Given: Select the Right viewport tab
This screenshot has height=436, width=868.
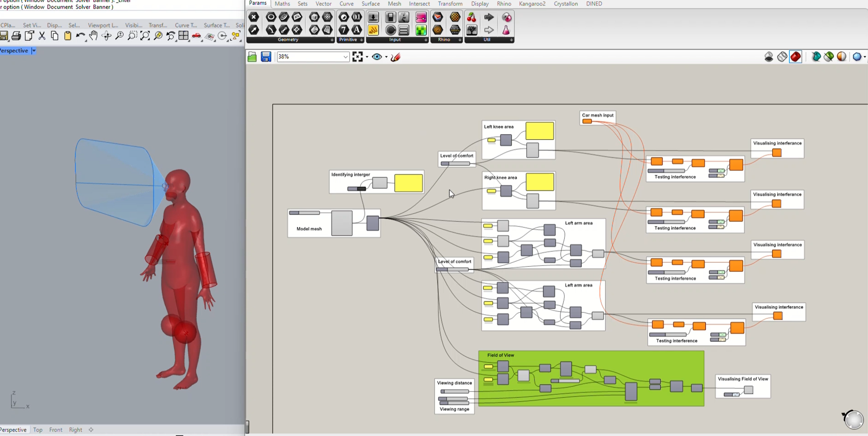Looking at the screenshot, I should coord(75,430).
